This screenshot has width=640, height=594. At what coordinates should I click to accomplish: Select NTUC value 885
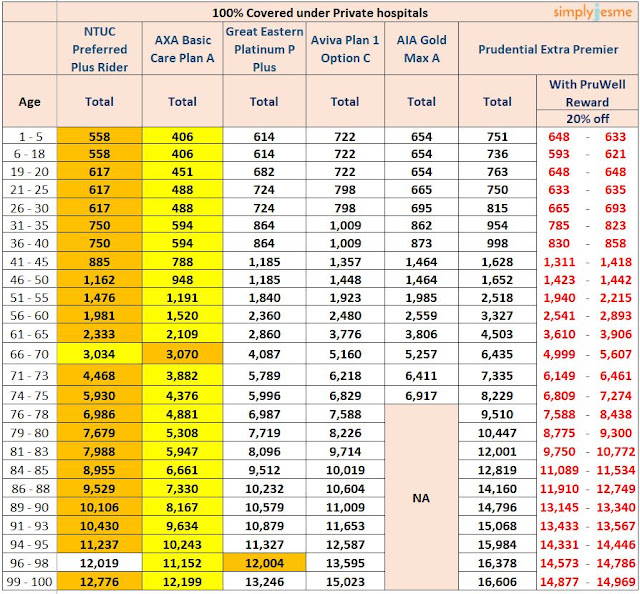99,262
